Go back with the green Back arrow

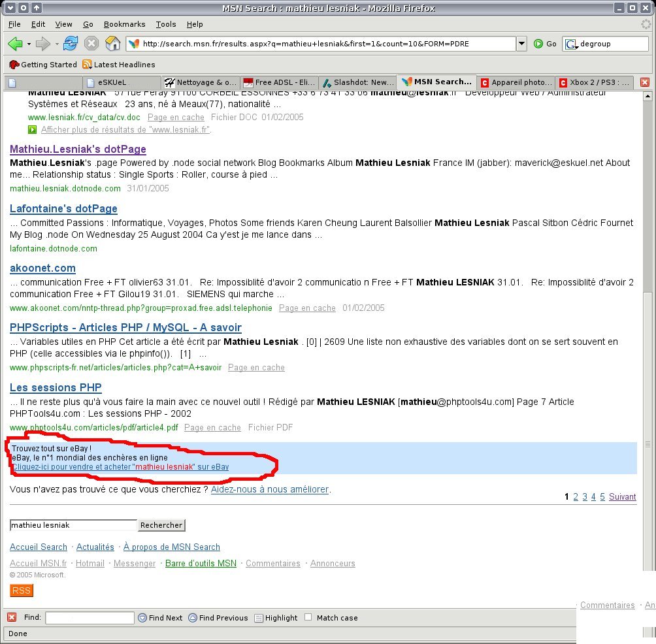click(x=15, y=44)
